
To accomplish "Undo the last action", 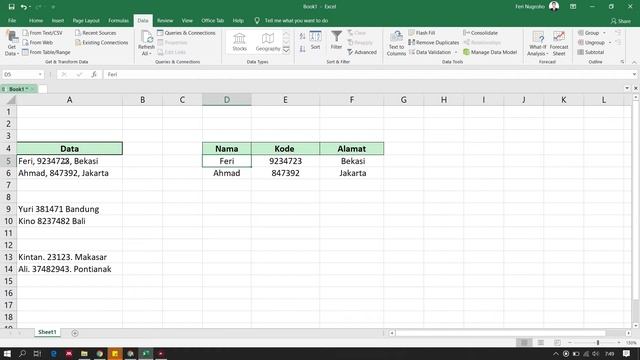I will (x=24, y=7).
